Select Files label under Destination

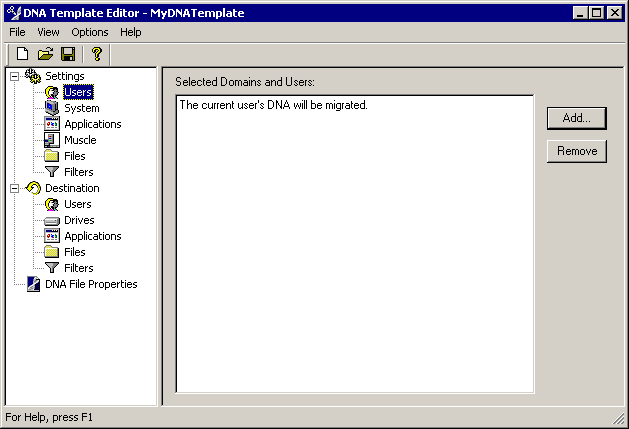pyautogui.click(x=75, y=252)
